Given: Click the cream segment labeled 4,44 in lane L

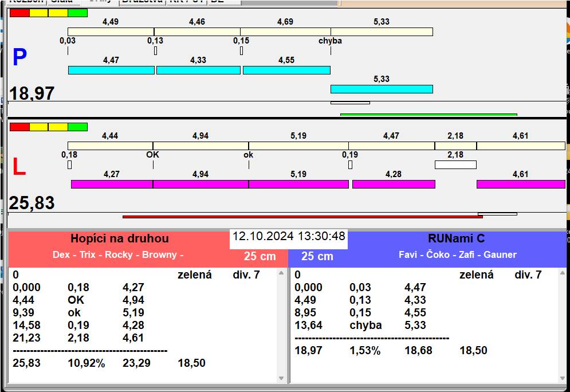Looking at the screenshot, I should pyautogui.click(x=111, y=146).
